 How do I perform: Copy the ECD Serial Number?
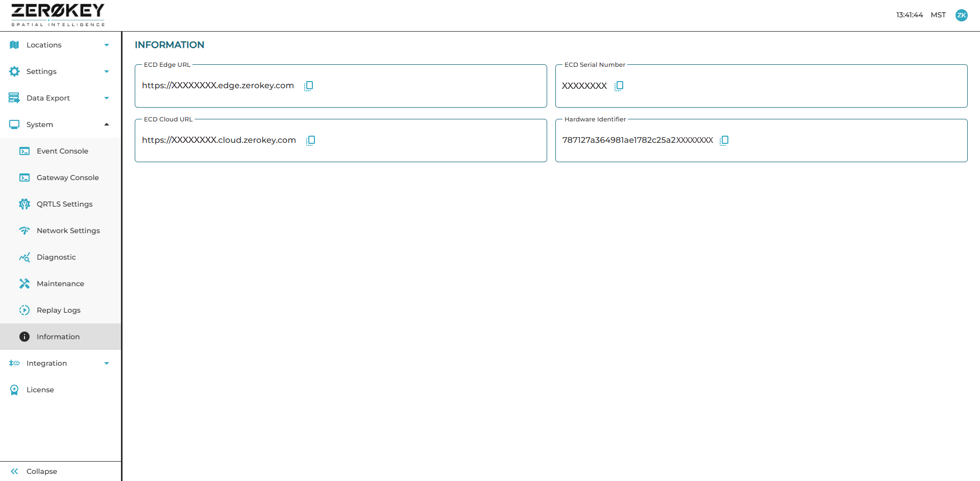619,86
